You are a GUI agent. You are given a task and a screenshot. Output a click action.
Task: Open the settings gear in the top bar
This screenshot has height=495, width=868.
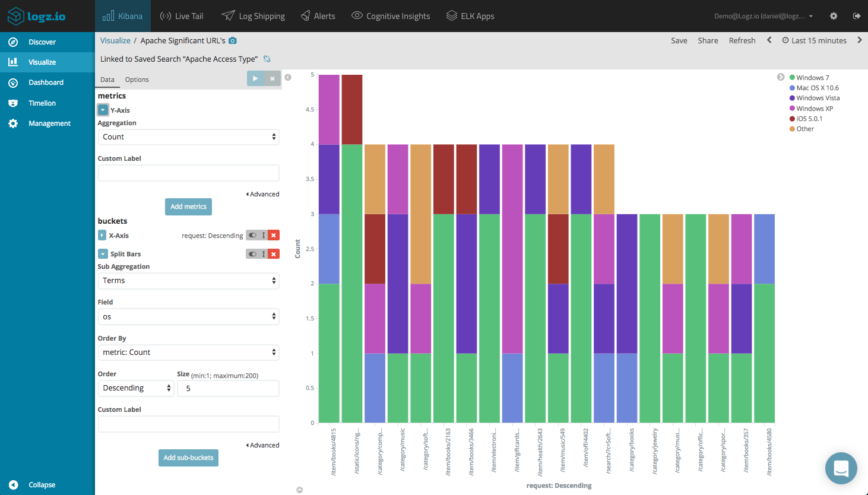(834, 16)
